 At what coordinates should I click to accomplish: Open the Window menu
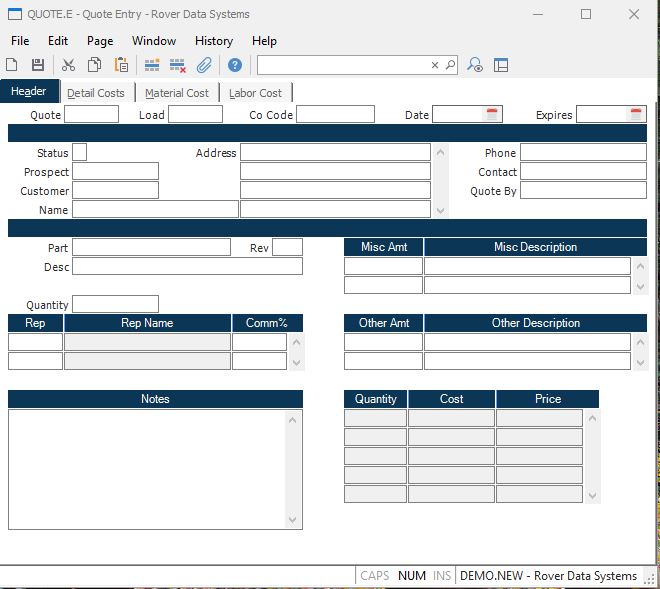(154, 41)
